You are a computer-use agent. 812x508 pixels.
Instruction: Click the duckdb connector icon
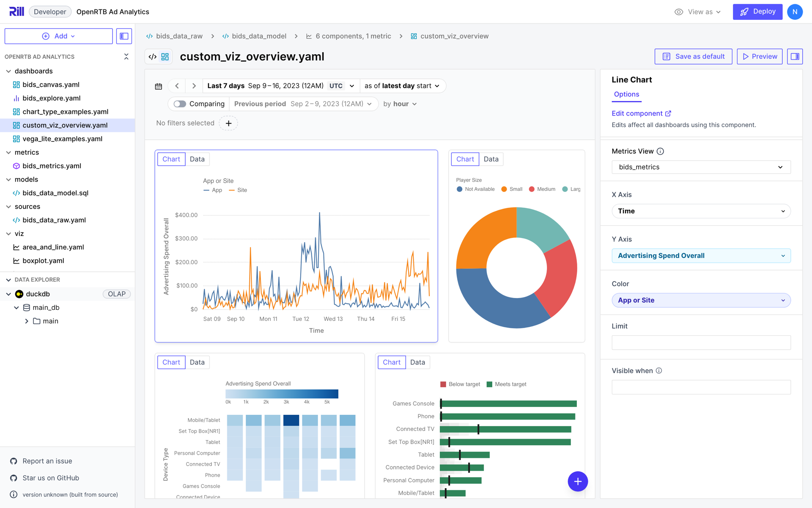click(19, 294)
